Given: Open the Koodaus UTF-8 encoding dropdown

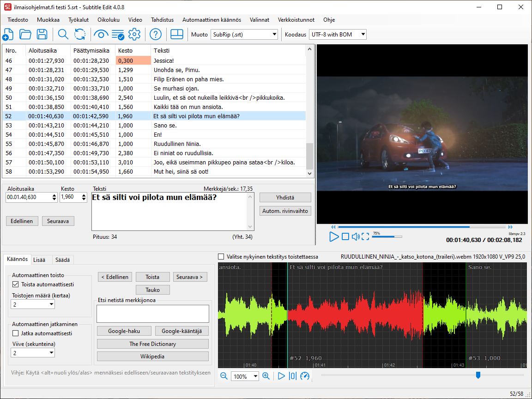Looking at the screenshot, I should (338, 34).
